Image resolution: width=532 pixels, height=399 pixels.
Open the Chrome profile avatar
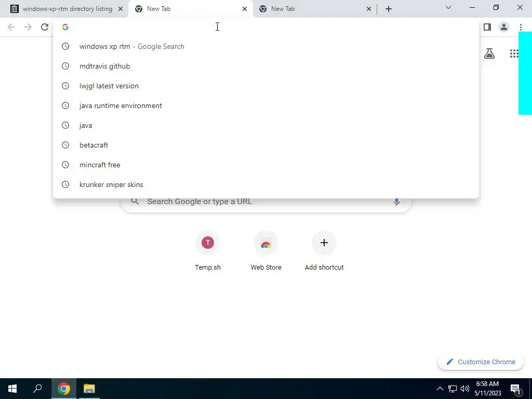pyautogui.click(x=504, y=27)
